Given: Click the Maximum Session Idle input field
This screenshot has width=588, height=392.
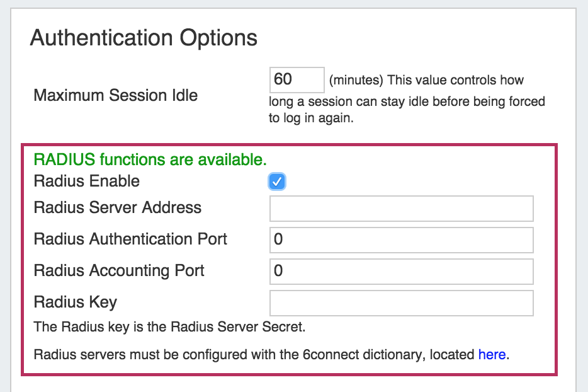Looking at the screenshot, I should (x=297, y=80).
